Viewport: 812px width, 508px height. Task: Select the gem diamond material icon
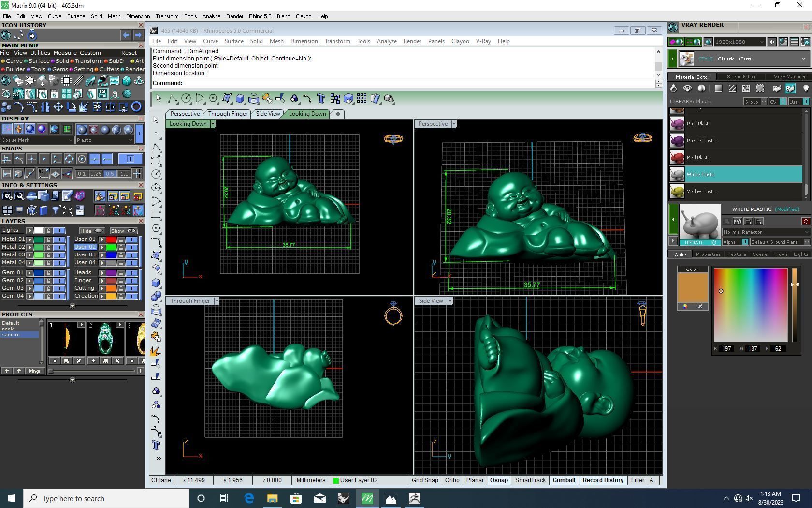coord(687,89)
